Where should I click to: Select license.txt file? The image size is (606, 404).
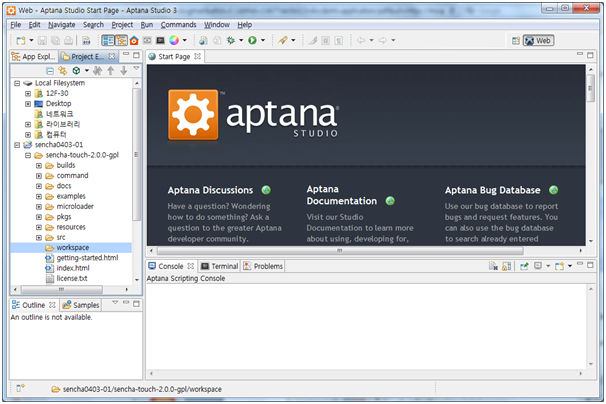[72, 278]
